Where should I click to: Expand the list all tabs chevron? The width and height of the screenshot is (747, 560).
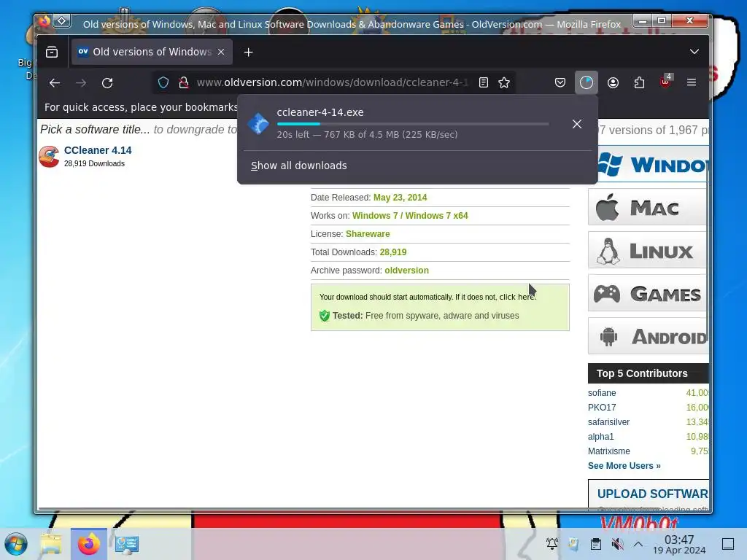pos(694,52)
